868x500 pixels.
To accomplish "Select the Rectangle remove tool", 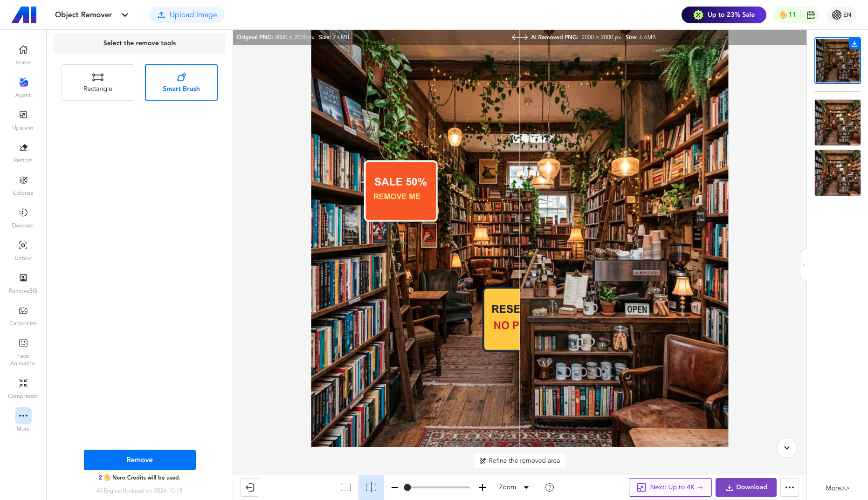I will click(x=98, y=82).
